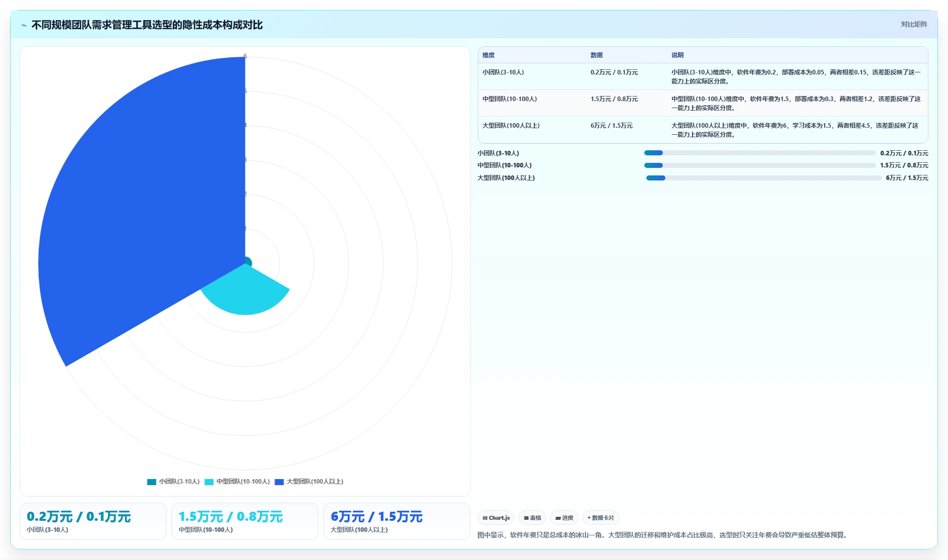The image size is (948, 560).
Task: Click the 数据 column header
Action: point(596,55)
